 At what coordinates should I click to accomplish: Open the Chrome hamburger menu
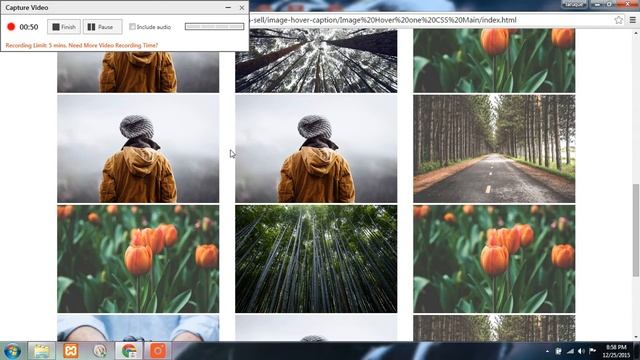coord(632,20)
